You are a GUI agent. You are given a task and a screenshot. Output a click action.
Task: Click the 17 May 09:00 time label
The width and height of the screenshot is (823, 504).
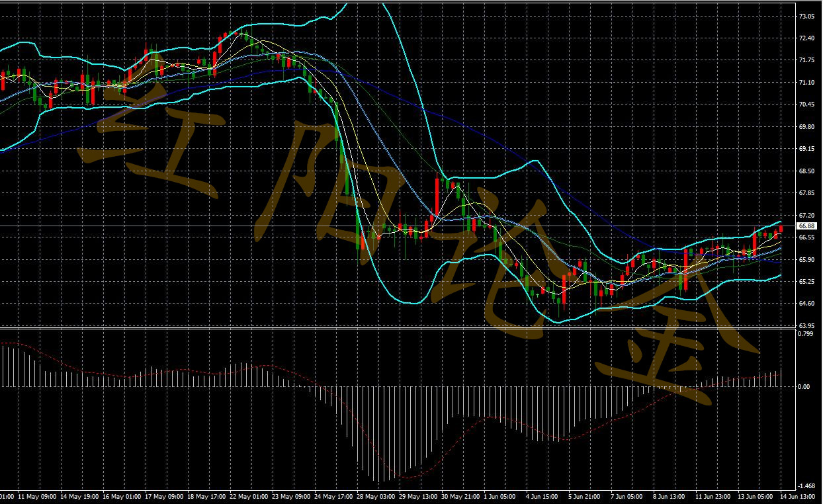(164, 496)
